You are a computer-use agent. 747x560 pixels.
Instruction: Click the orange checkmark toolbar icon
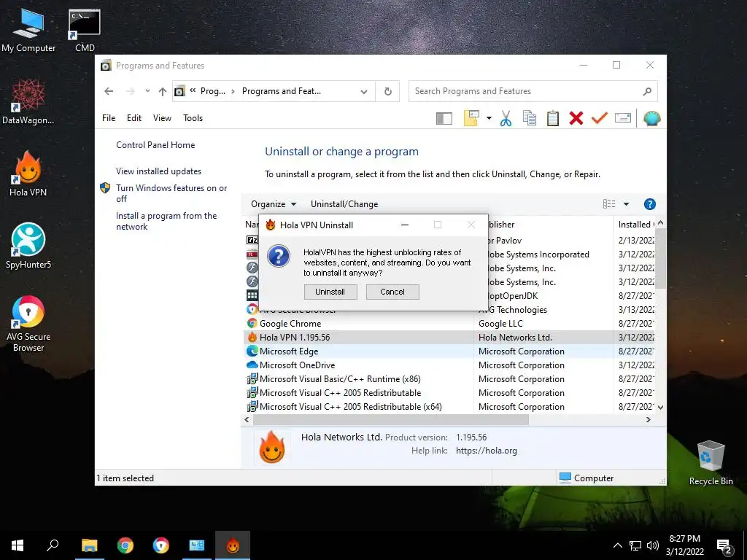(600, 117)
